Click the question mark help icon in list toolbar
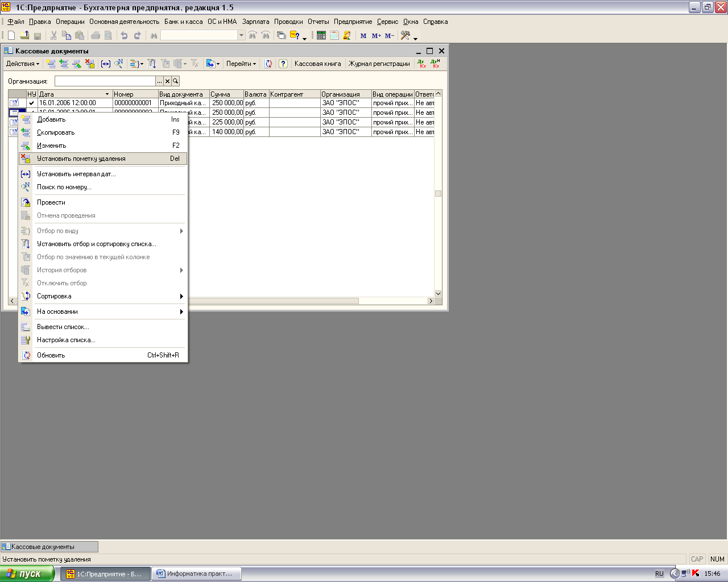Screen dimensions: 728x582 click(283, 64)
